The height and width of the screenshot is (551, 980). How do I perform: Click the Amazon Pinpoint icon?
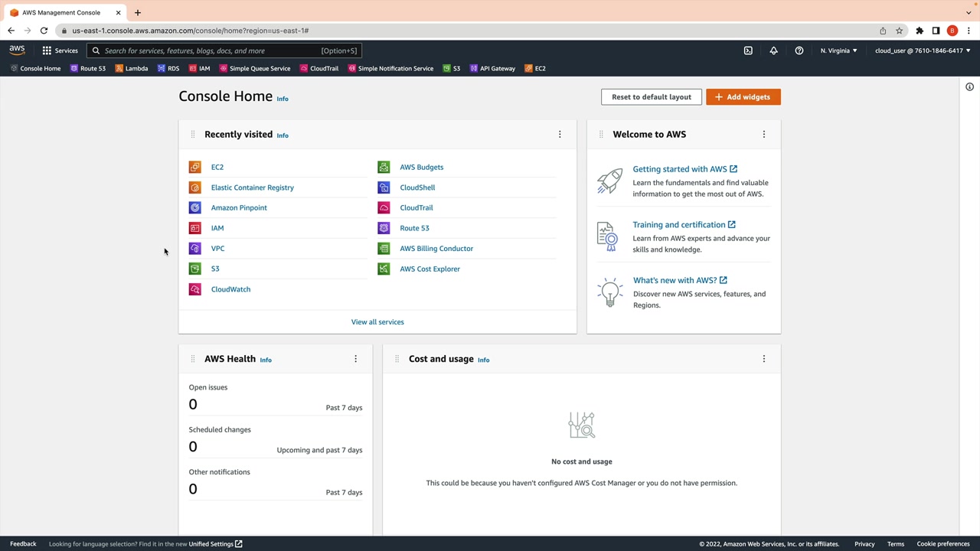tap(195, 207)
